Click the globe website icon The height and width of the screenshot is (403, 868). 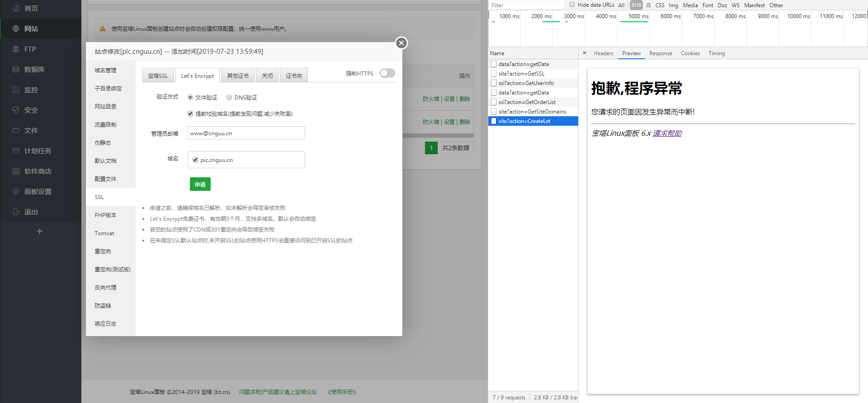16,28
